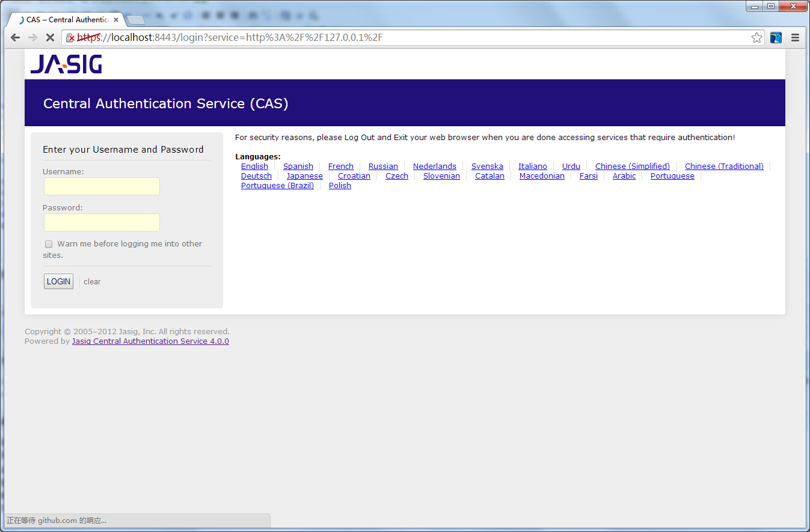The width and height of the screenshot is (810, 532).
Task: Switch language to Italiano
Action: point(533,167)
